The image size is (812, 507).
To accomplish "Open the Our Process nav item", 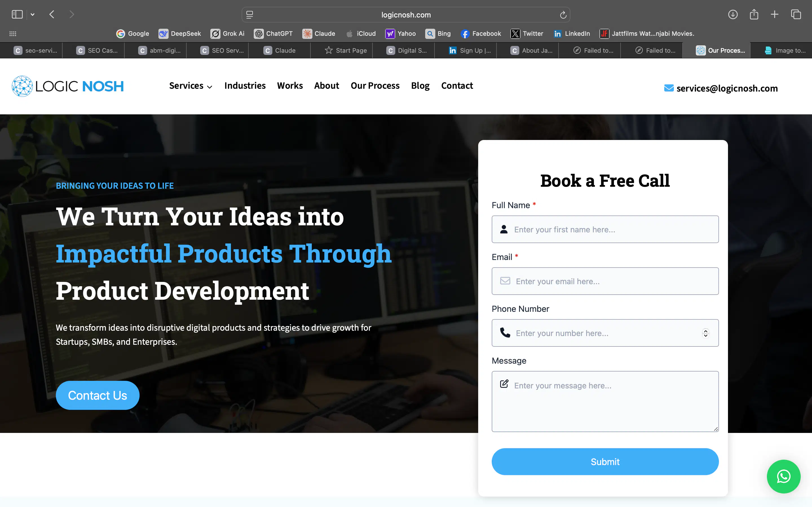I will 375,86.
